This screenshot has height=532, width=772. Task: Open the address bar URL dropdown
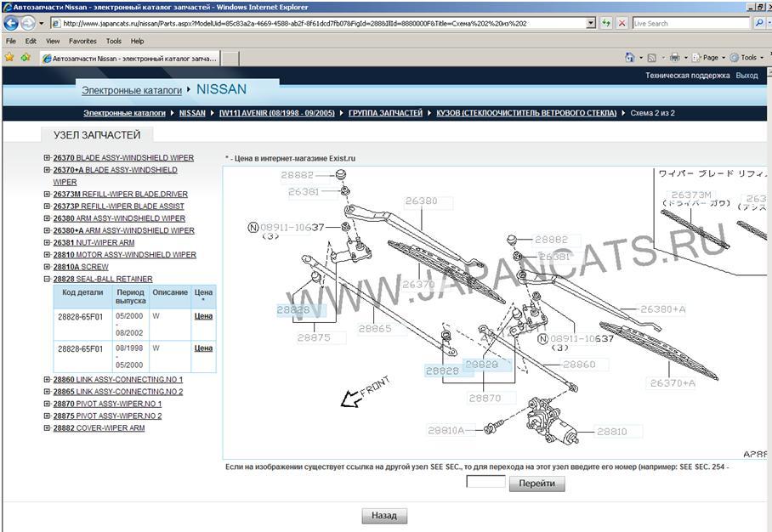[x=591, y=23]
